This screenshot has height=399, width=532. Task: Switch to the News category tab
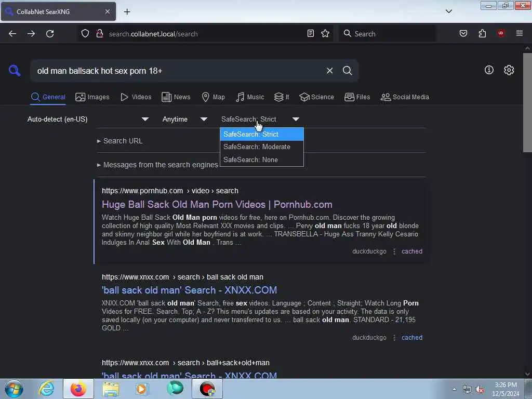176,97
